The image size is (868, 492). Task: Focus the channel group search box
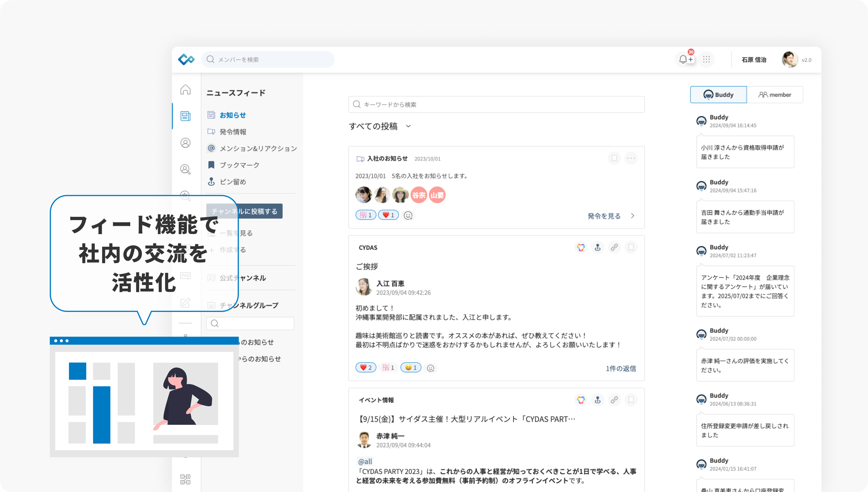[x=250, y=323]
